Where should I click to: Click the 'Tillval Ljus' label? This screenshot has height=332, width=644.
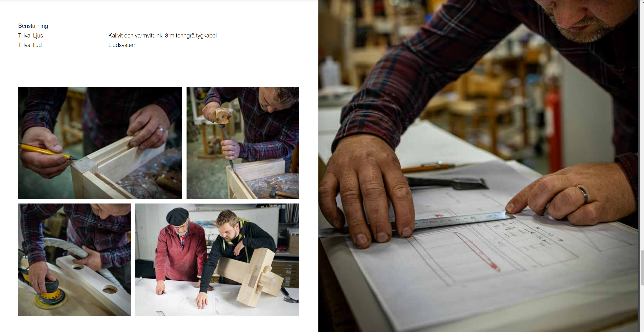point(31,36)
